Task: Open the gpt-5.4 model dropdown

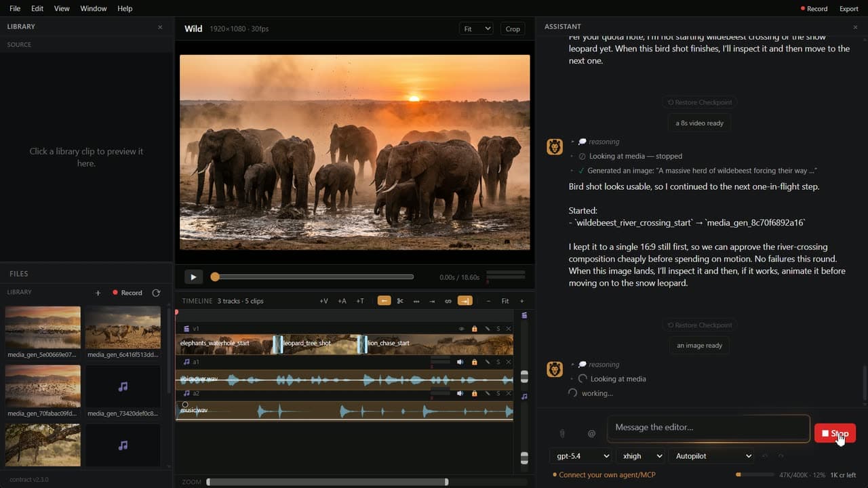Action: pyautogui.click(x=580, y=456)
